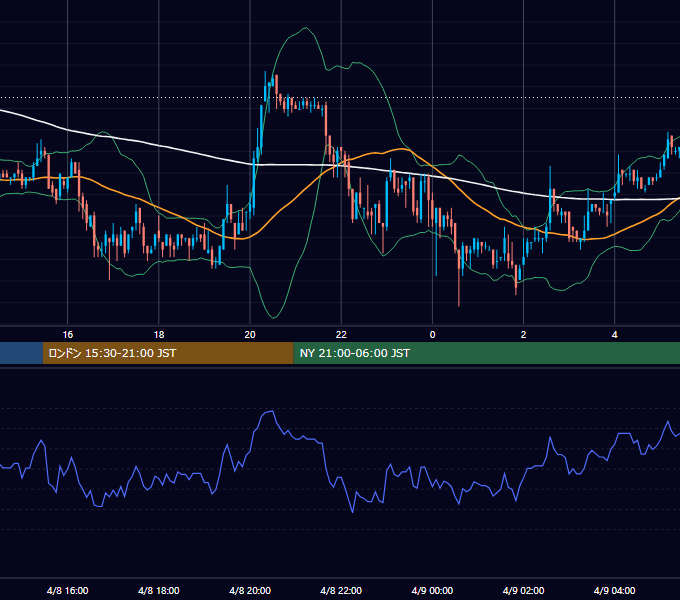Click the London session bar 15:30-21:00 JST

(x=168, y=353)
